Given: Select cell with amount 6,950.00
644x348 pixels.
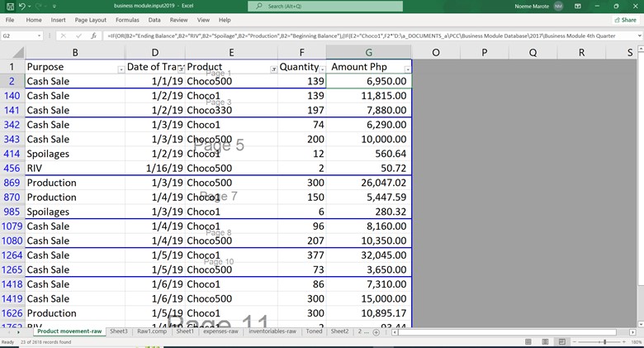Looking at the screenshot, I should (x=369, y=81).
